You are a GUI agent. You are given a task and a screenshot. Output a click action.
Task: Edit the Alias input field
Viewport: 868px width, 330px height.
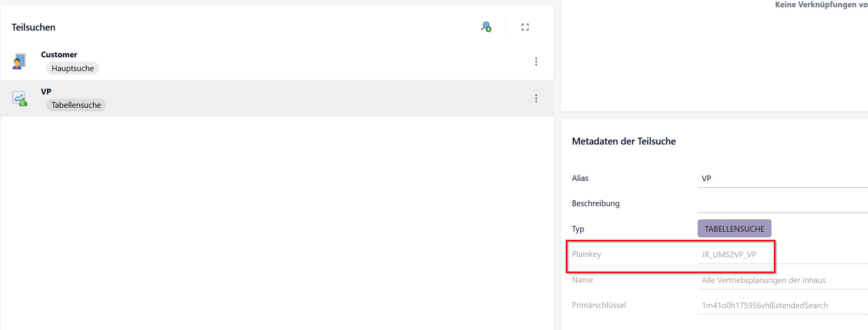point(783,179)
